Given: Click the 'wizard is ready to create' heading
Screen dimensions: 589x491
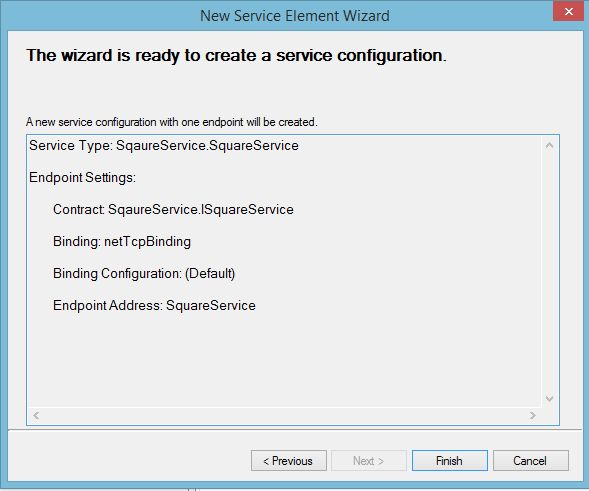Looking at the screenshot, I should tap(236, 56).
